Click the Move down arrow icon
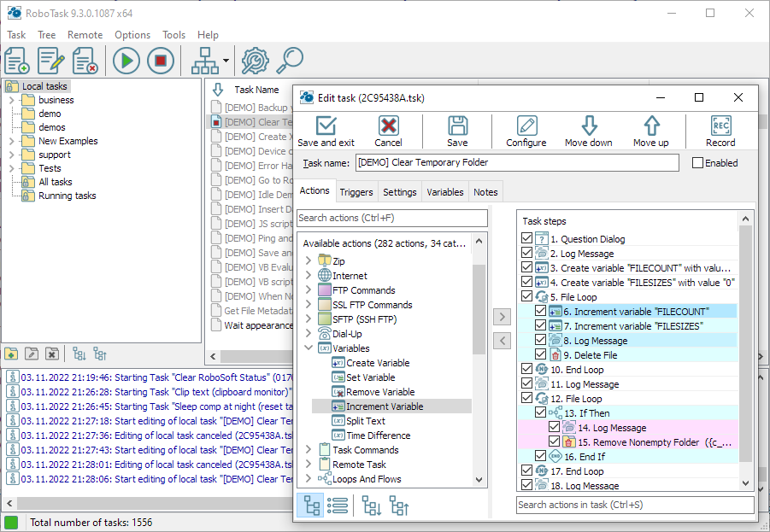 (589, 126)
